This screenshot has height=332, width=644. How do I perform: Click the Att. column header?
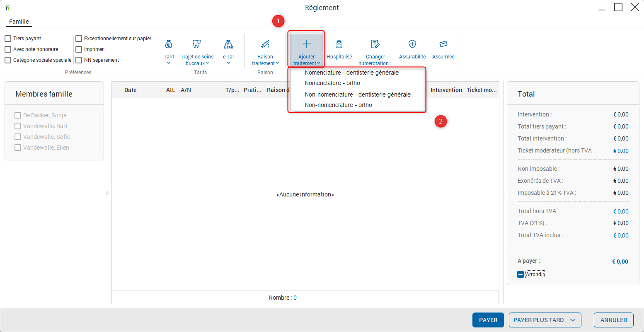(171, 90)
